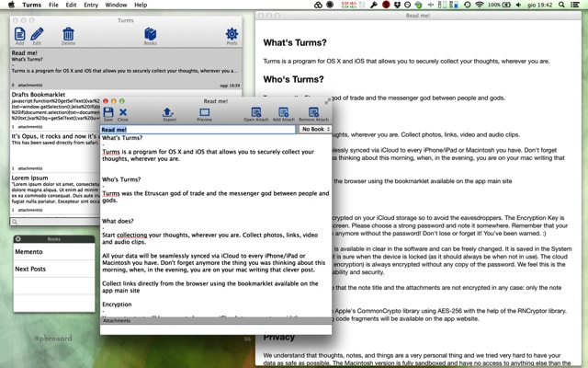
Task: Open Notification Center icon
Action: tap(574, 5)
